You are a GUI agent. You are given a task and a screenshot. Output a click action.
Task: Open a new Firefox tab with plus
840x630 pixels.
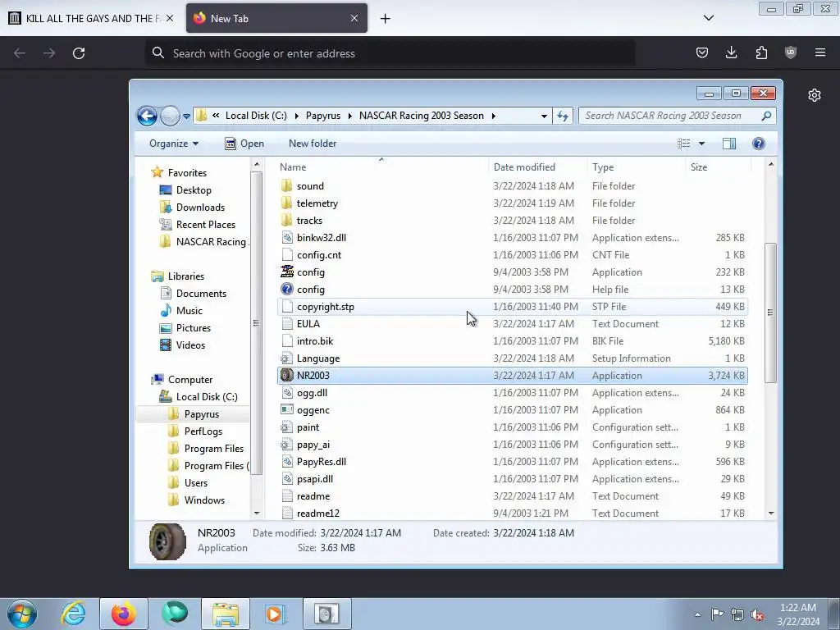pos(386,19)
